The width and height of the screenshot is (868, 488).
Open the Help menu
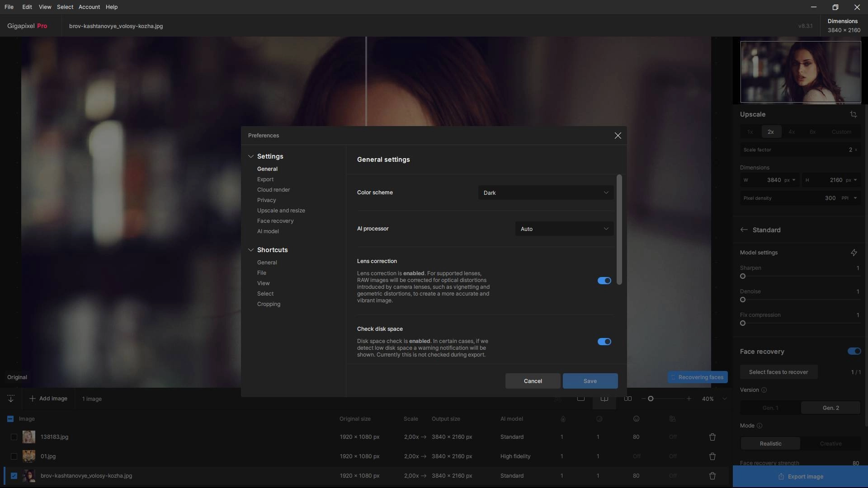pos(112,7)
